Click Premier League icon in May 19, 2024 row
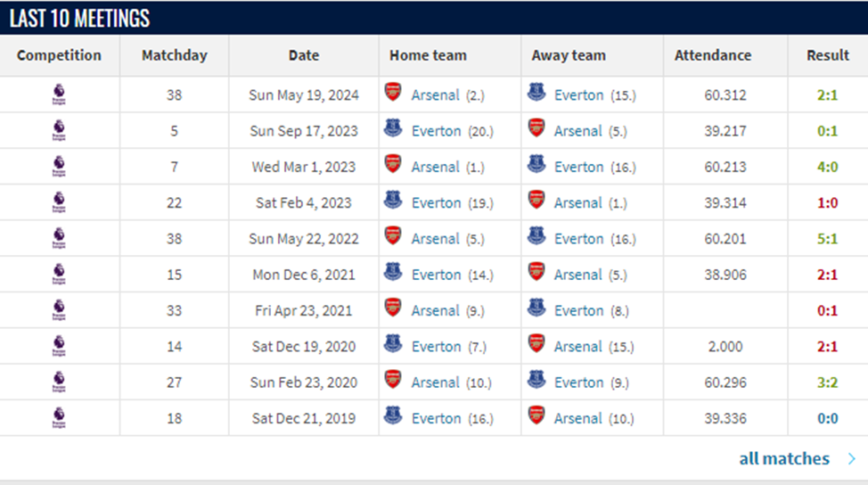 click(x=59, y=95)
